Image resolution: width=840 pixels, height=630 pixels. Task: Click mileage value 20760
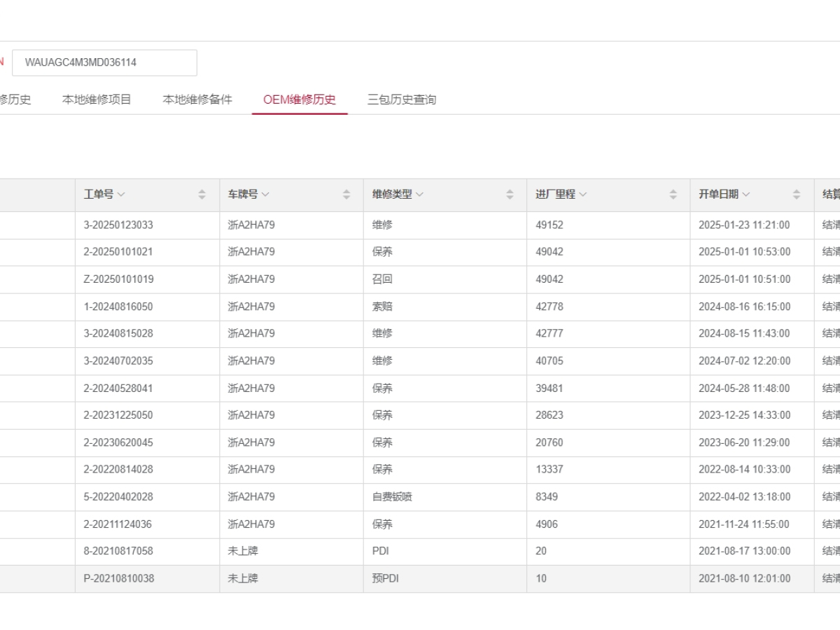(x=549, y=442)
